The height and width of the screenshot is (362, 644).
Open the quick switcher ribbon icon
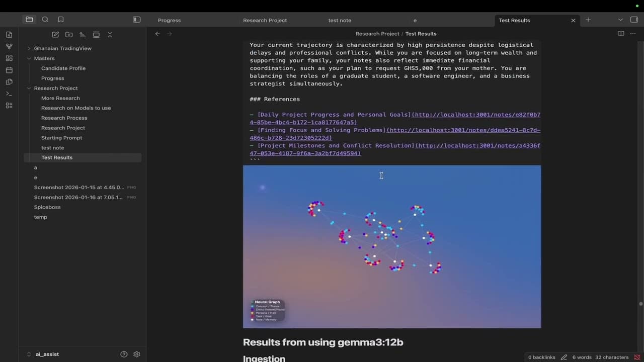9,35
